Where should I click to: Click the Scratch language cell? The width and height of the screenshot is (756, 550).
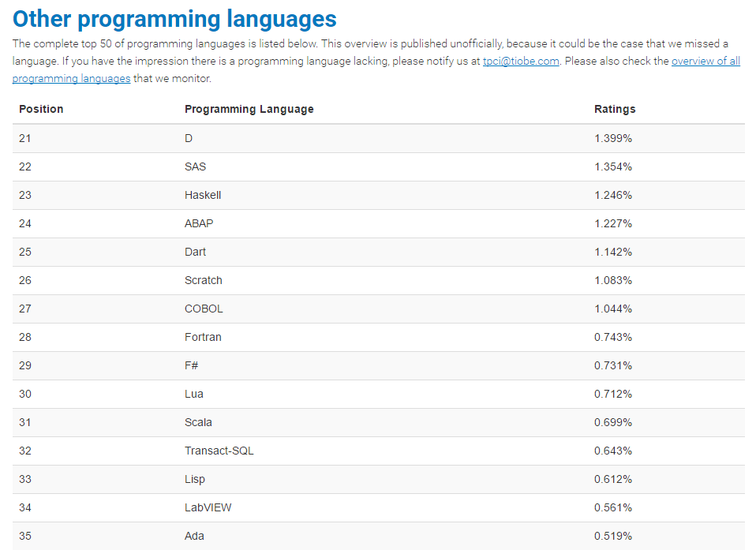click(x=204, y=281)
